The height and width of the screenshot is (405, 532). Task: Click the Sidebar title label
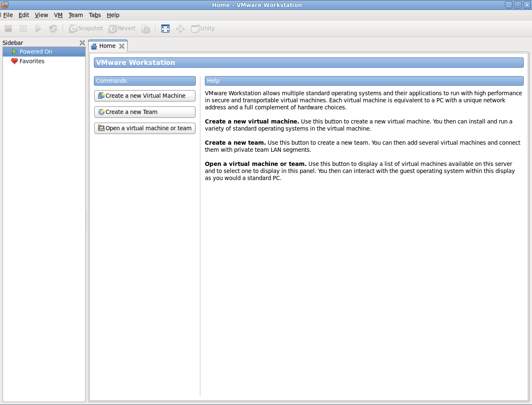(x=13, y=43)
